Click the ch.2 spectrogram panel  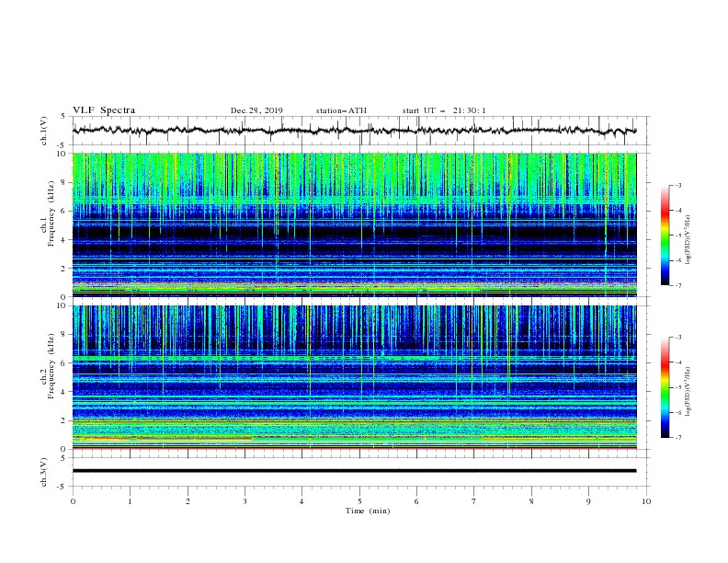pos(354,377)
